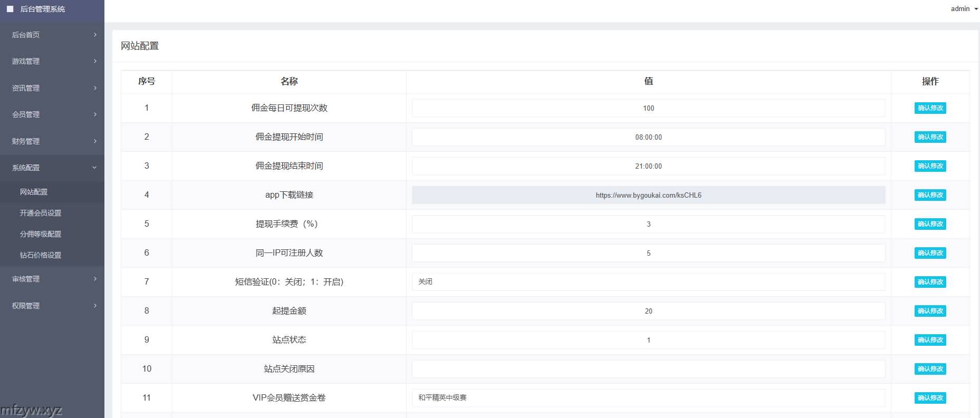The width and height of the screenshot is (980, 418).
Task: Select 网站配置 submenu item
Action: coord(34,192)
